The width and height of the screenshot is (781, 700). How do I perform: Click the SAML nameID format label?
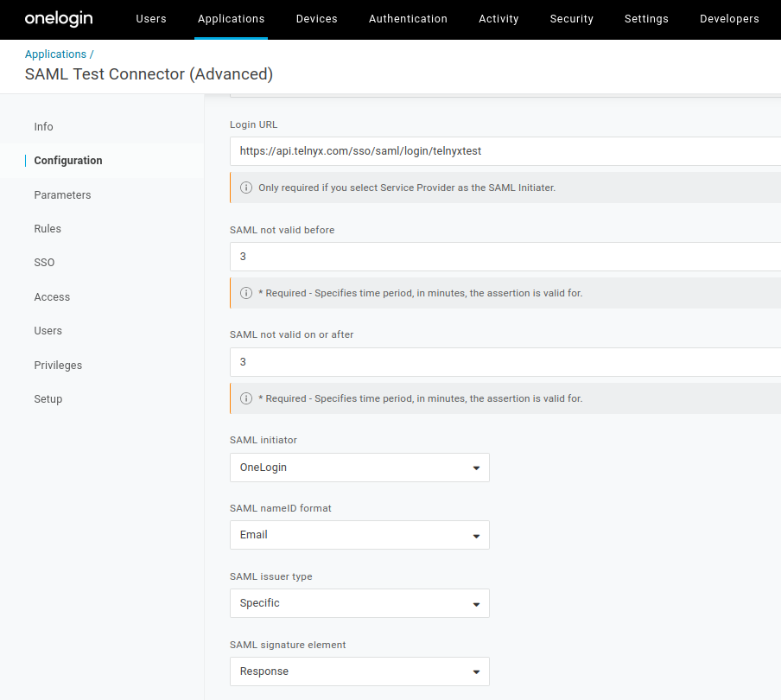(x=281, y=508)
